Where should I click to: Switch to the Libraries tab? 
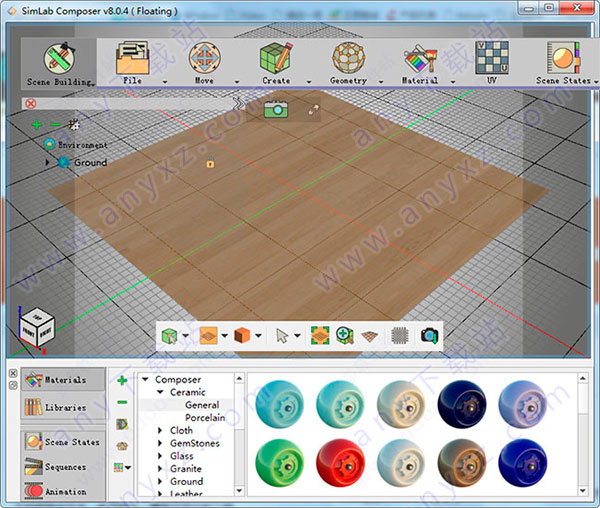coord(63,407)
